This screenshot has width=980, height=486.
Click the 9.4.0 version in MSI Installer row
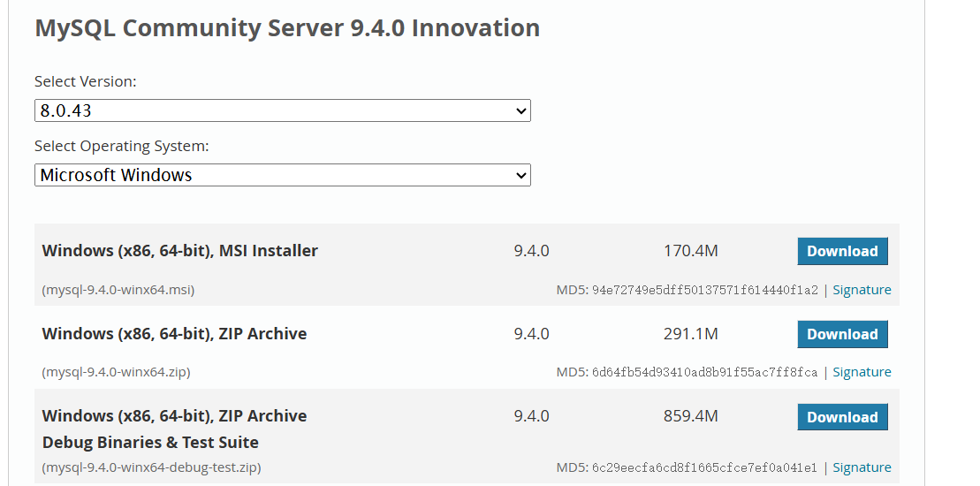tap(531, 251)
